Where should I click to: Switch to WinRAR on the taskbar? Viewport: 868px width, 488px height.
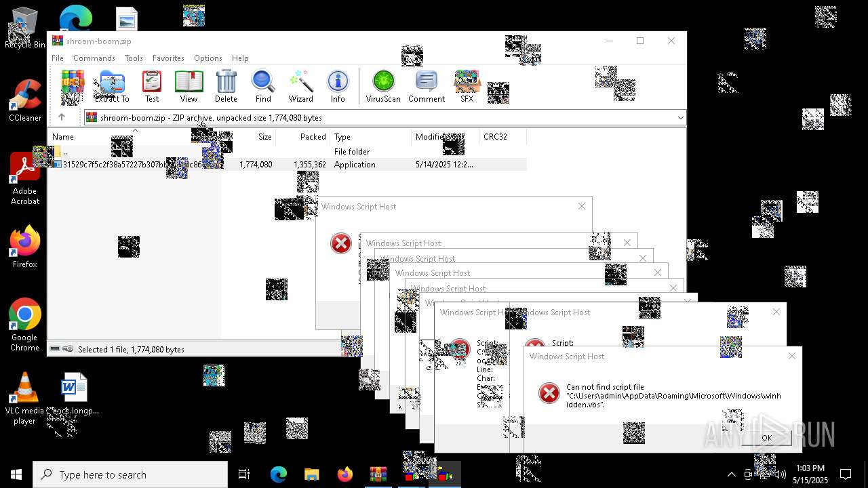point(378,474)
